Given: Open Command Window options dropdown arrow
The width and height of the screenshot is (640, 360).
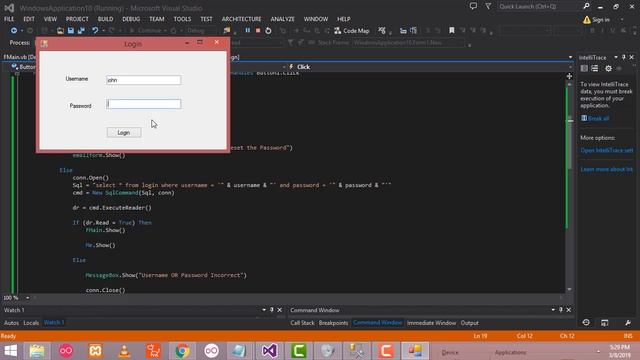Looking at the screenshot, I should [x=553, y=310].
